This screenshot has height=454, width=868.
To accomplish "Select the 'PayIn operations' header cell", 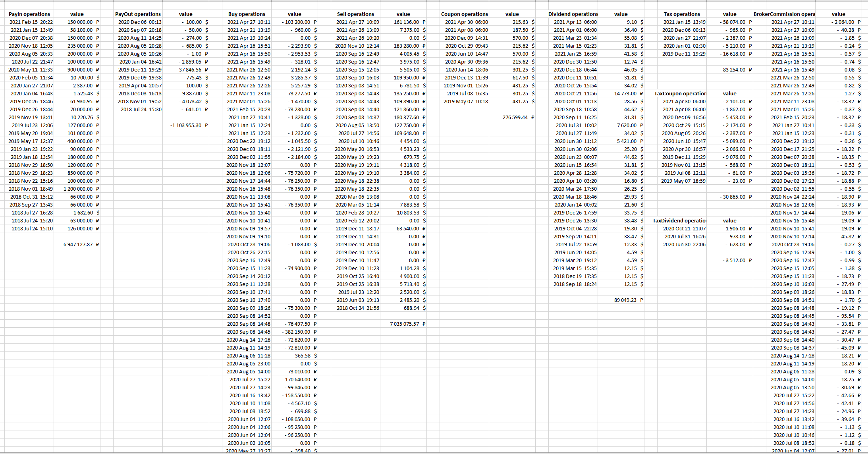I will 29,14.
